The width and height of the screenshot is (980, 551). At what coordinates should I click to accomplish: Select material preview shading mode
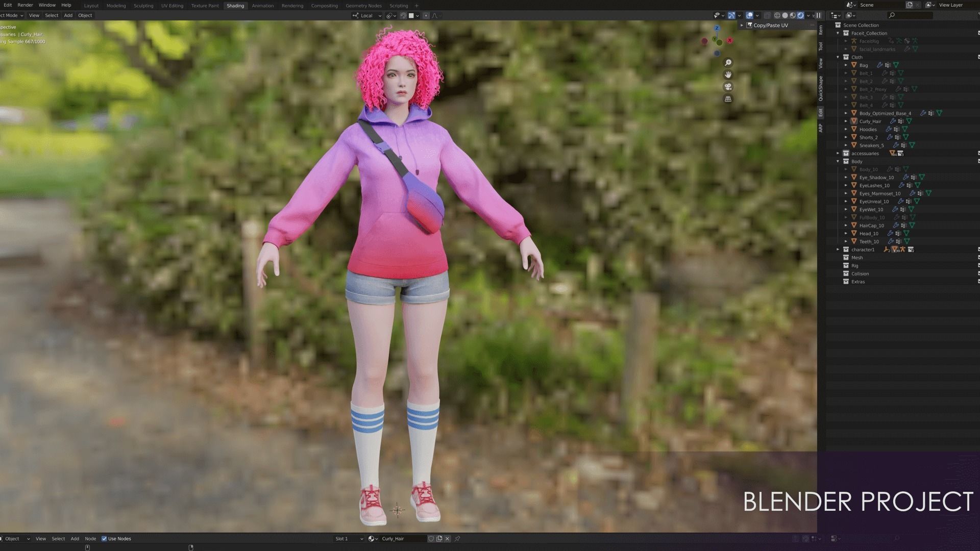[x=793, y=15]
